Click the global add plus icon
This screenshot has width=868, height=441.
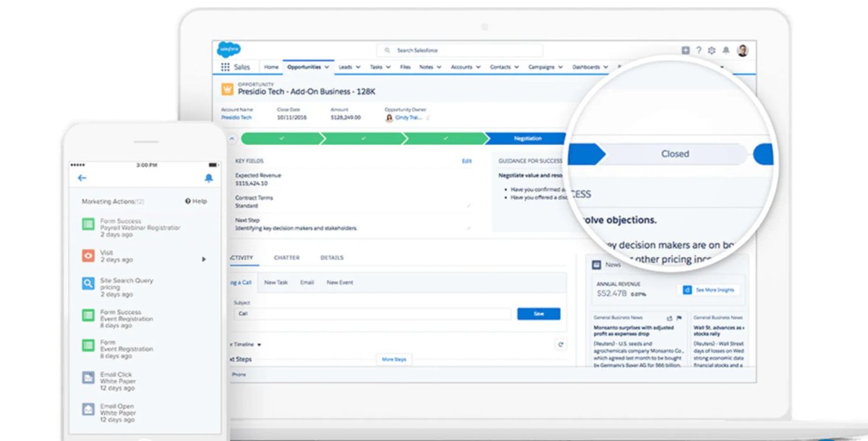click(x=685, y=50)
